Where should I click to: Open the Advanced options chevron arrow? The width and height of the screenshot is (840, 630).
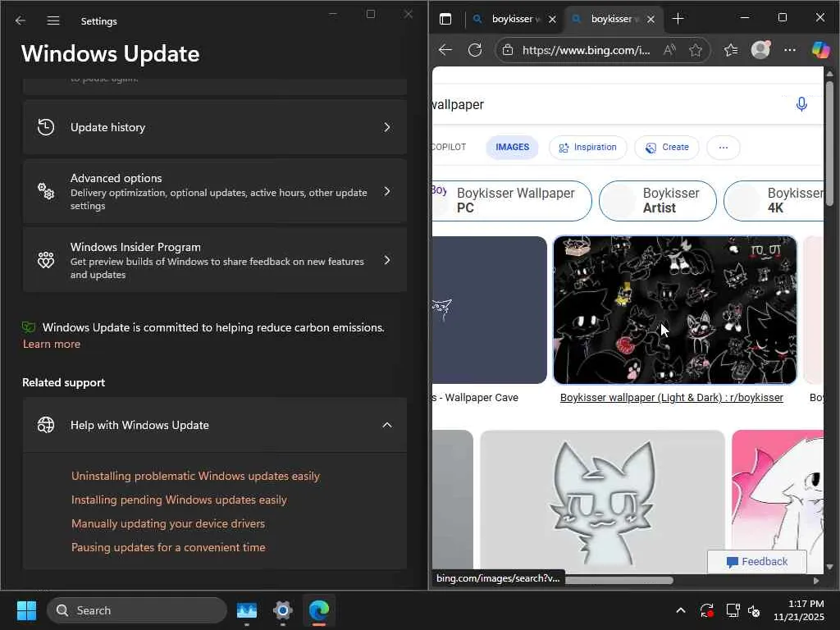pos(387,191)
